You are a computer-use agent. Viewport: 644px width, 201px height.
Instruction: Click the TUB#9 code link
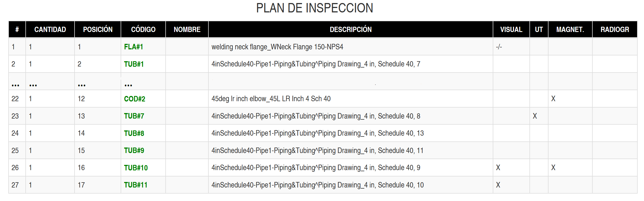(x=134, y=151)
